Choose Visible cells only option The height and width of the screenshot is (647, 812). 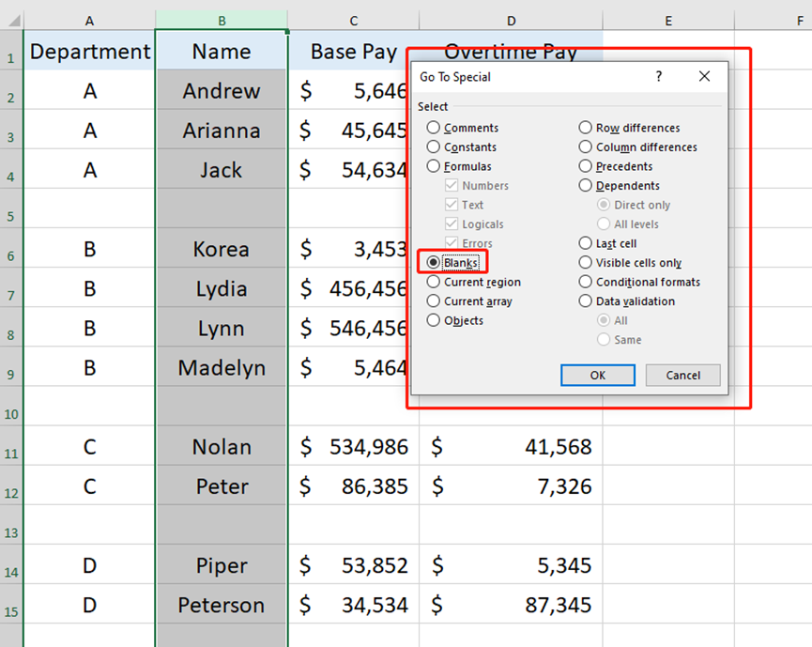click(585, 262)
